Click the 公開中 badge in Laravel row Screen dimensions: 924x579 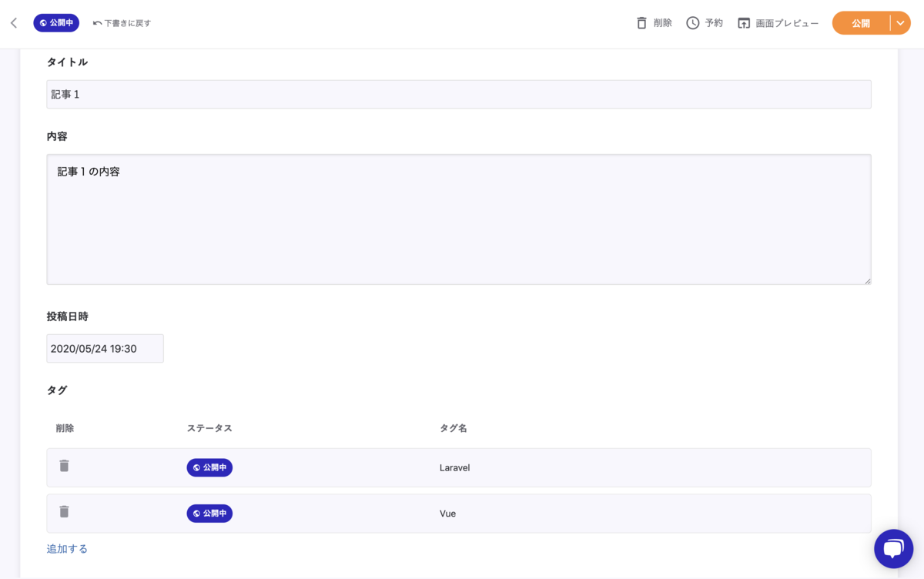pyautogui.click(x=209, y=467)
